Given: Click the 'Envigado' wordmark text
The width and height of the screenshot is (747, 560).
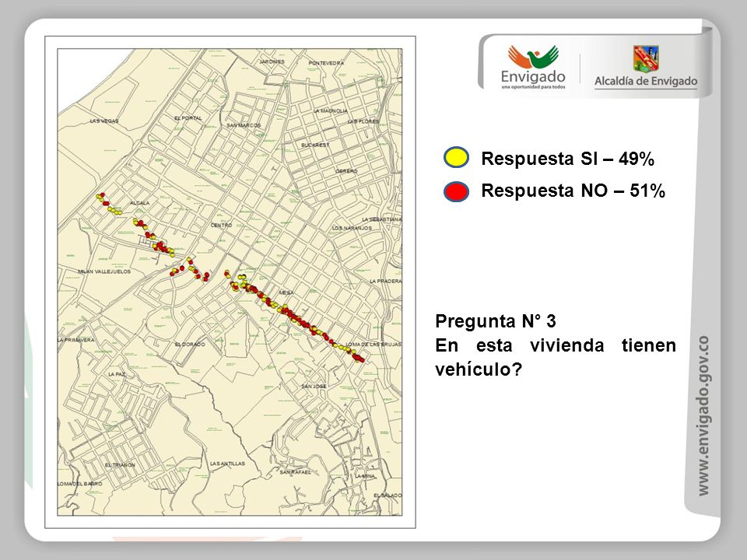Looking at the screenshot, I should pyautogui.click(x=533, y=76).
